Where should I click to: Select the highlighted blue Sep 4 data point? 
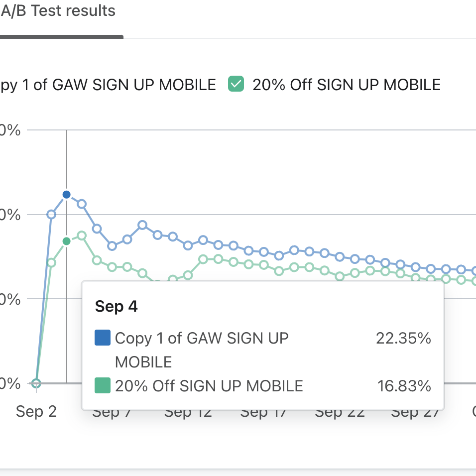(x=67, y=194)
